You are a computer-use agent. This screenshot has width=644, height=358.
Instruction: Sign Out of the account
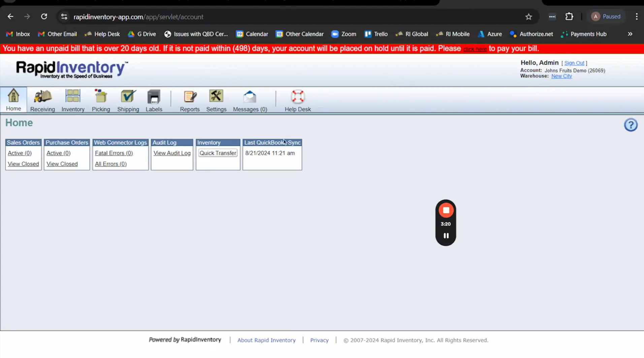[574, 63]
